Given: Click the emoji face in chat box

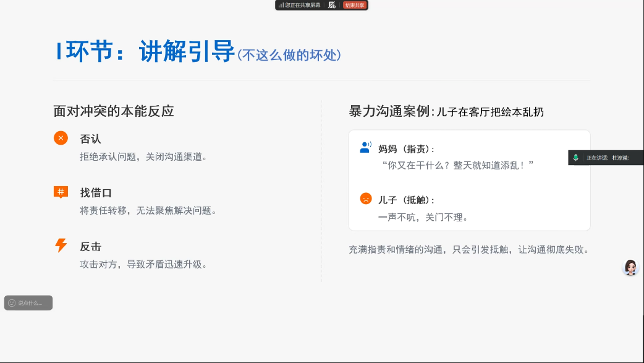Looking at the screenshot, I should click(12, 303).
